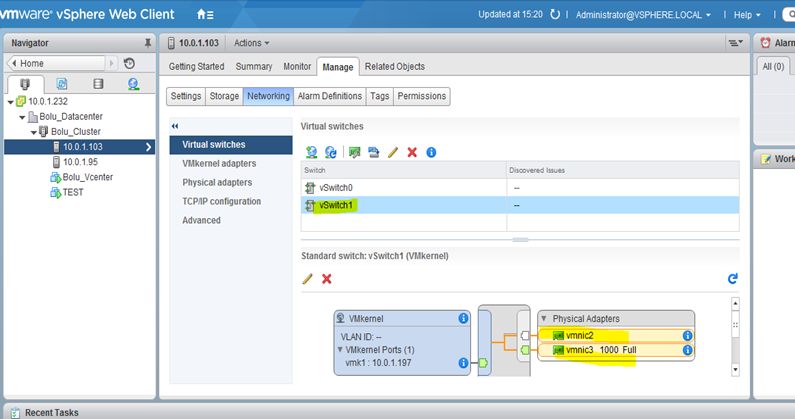
Task: Go to the Getting Started tab
Action: click(x=196, y=66)
